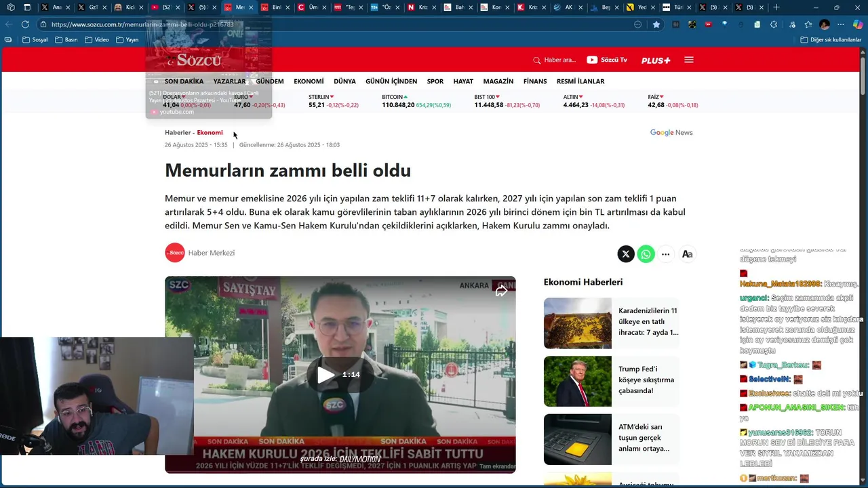Reload the page with the refresh icon
The image size is (868, 488).
25,24
